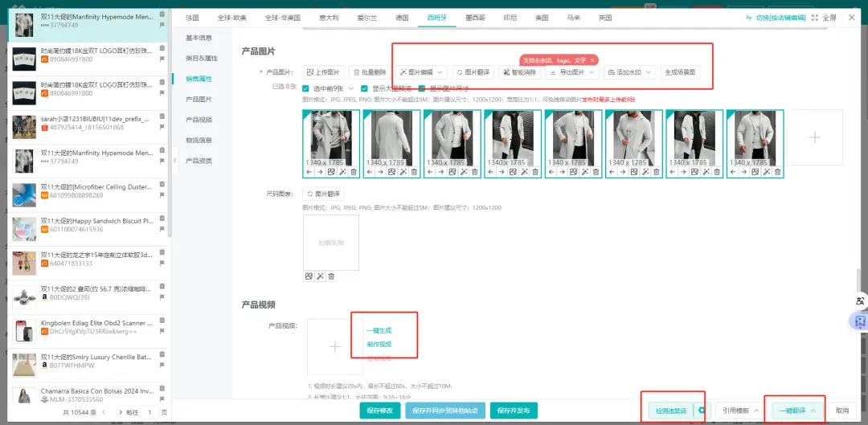Click the gear icon beside 检测违禁词
Viewport: 868px width, 425px height.
[702, 411]
